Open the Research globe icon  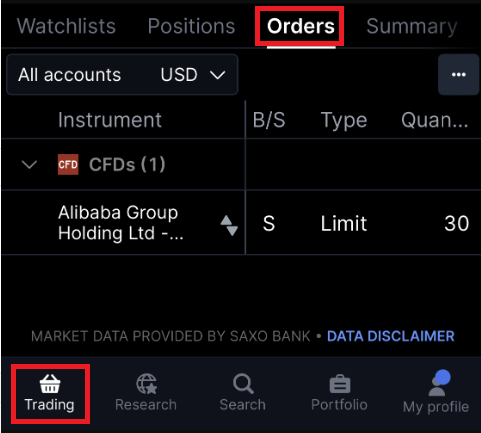pyautogui.click(x=146, y=384)
